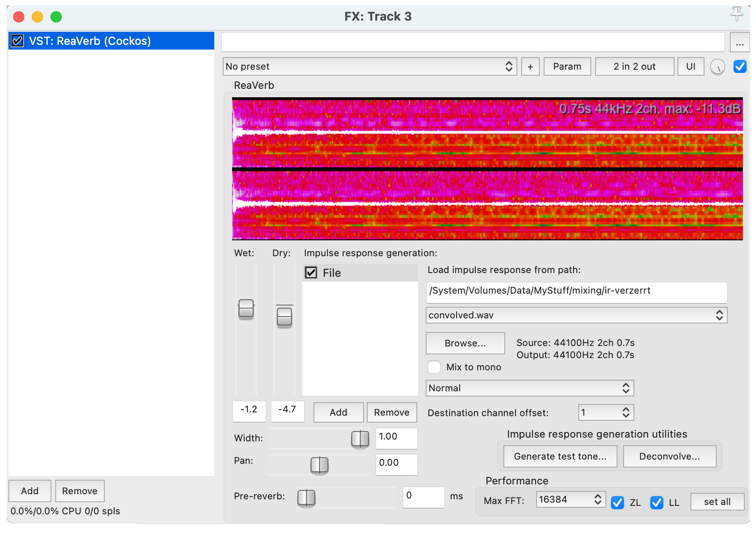
Task: Click the Deconvolve... button
Action: point(669,456)
